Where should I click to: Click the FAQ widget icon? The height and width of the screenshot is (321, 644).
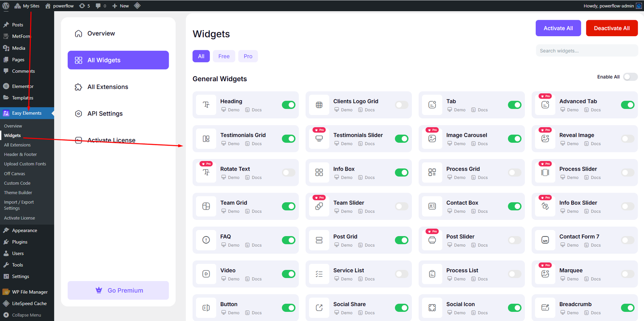click(206, 240)
